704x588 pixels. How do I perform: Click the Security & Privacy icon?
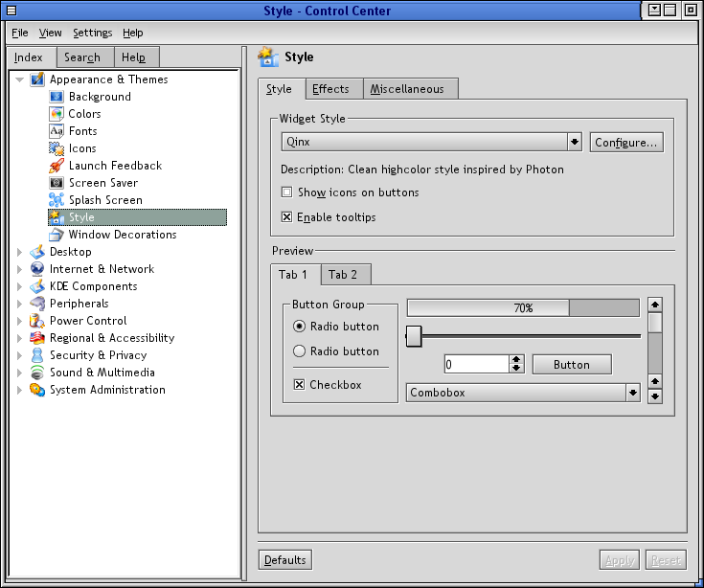(37, 355)
